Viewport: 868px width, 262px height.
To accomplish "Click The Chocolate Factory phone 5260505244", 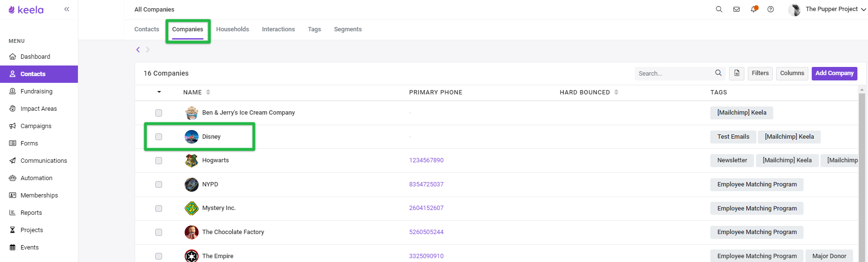I will pos(426,232).
